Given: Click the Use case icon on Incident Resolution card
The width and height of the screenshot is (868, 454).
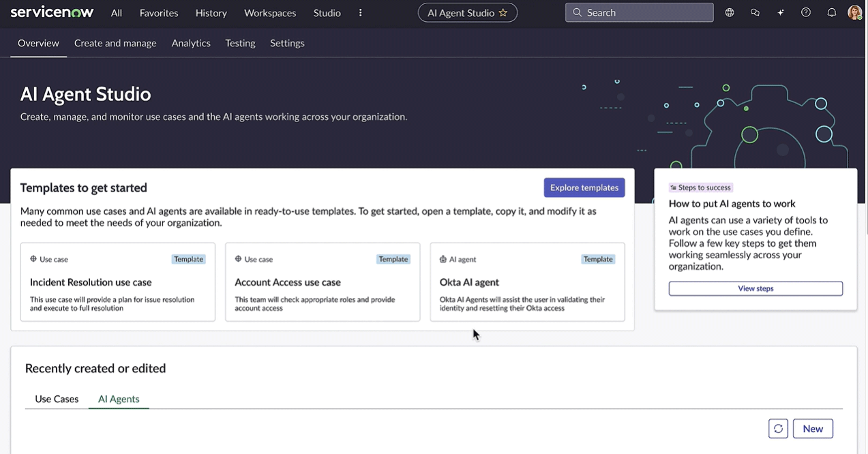Looking at the screenshot, I should (x=33, y=259).
